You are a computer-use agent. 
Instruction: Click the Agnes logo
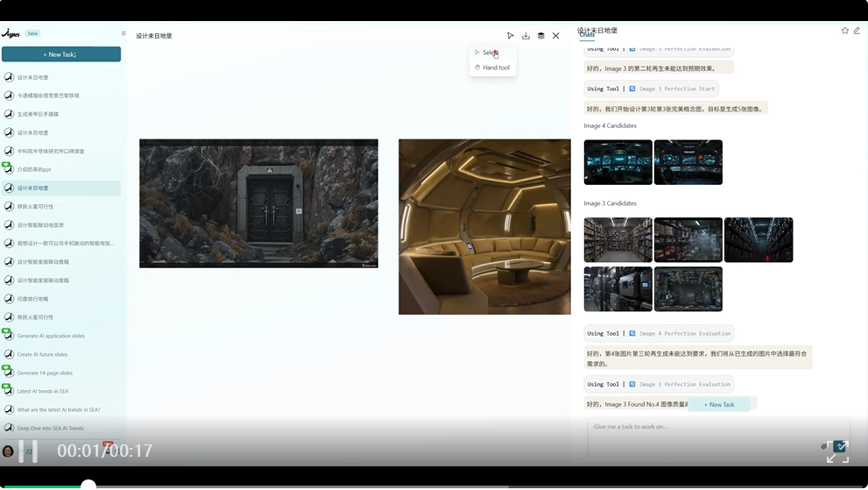pos(11,34)
